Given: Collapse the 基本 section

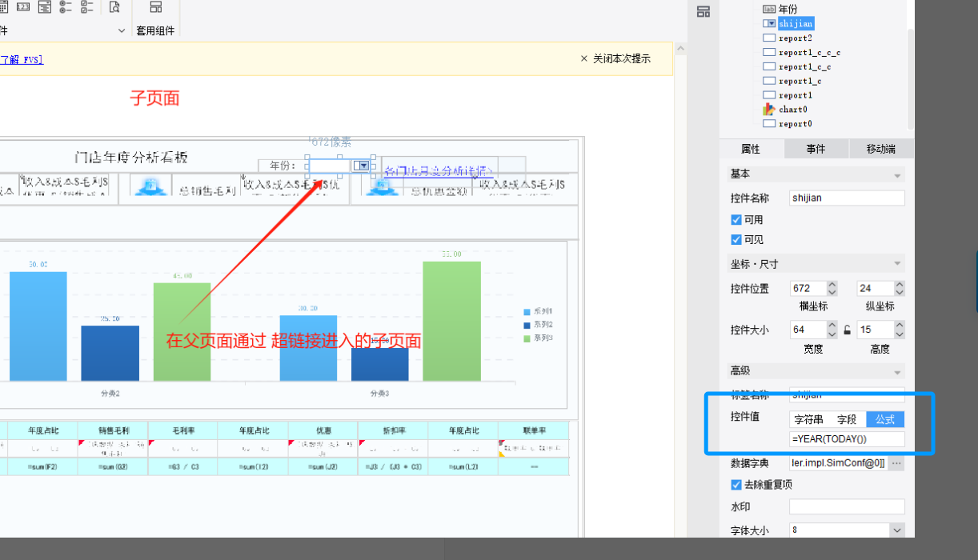Looking at the screenshot, I should (898, 175).
